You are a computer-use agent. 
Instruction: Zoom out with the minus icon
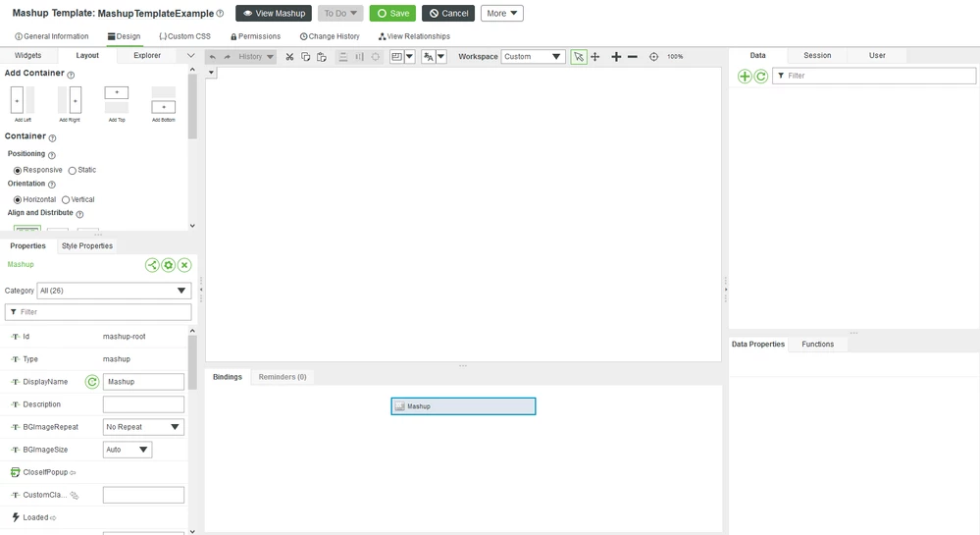pyautogui.click(x=633, y=57)
